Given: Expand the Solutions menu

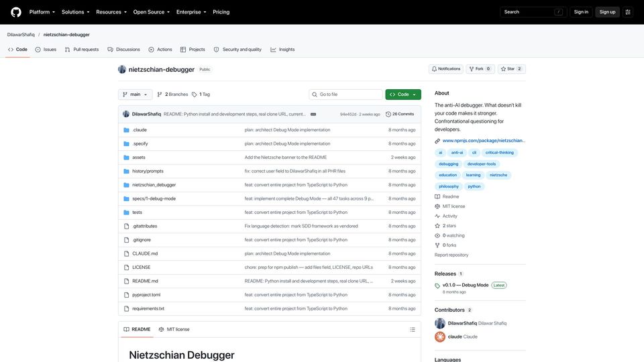Looking at the screenshot, I should pos(75,12).
